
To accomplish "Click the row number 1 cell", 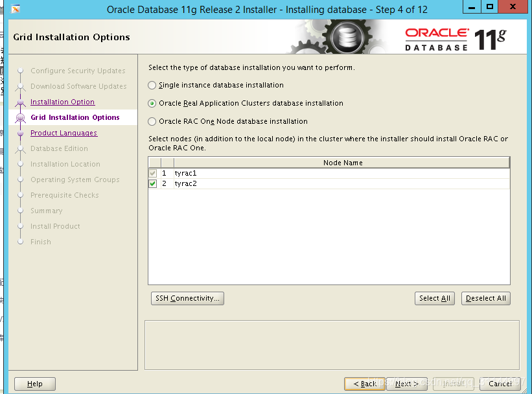I will click(x=167, y=174).
